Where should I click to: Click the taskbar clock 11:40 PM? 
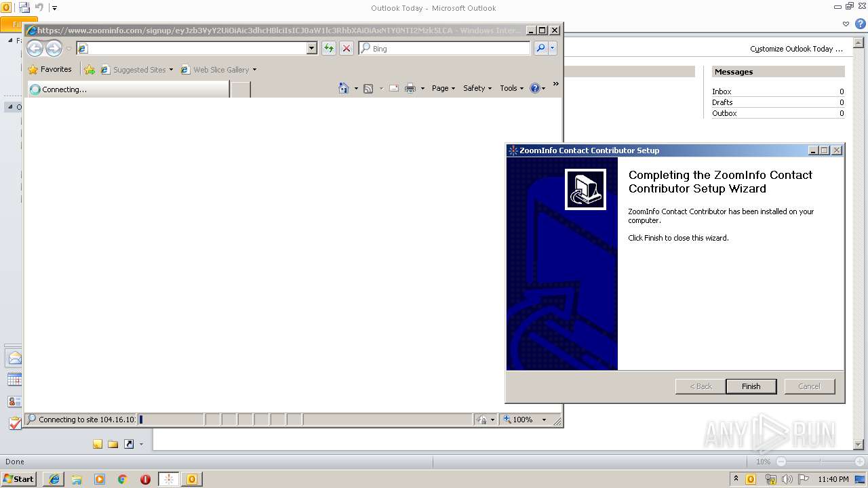click(x=833, y=479)
